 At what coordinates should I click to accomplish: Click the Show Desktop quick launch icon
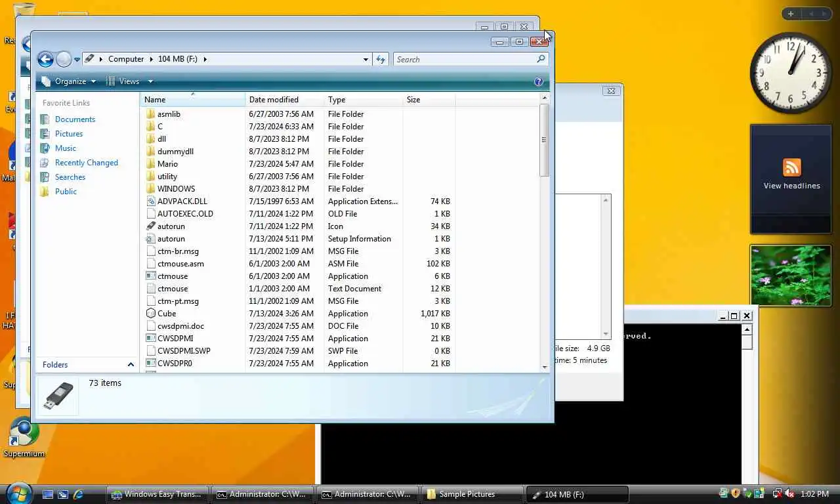48,494
